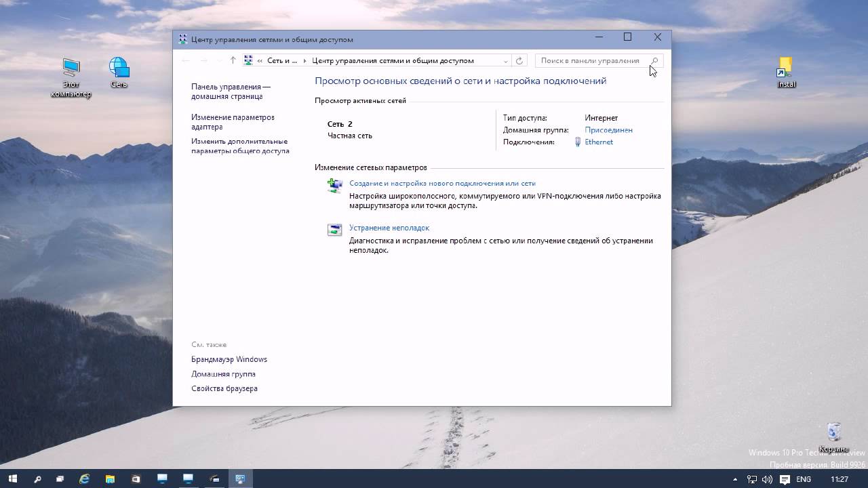Select the active Network Center taskbar button
Screen dimensions: 868x488
[240, 479]
